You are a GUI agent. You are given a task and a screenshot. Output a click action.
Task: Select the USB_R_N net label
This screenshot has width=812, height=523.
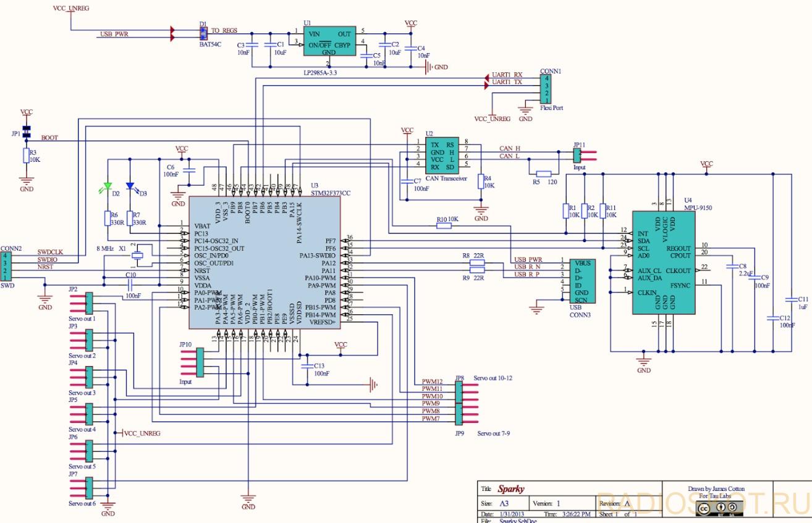click(x=527, y=266)
